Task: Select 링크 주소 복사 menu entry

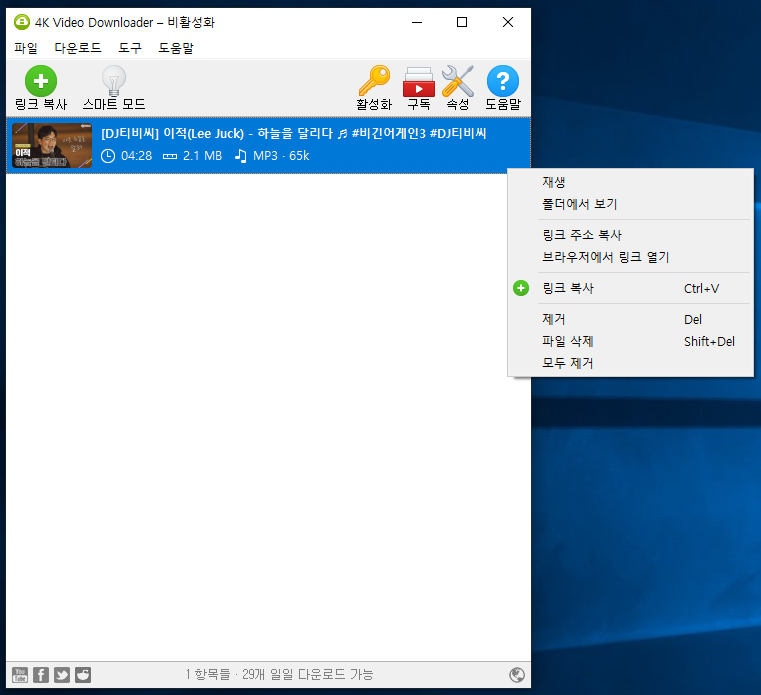Action: [630, 235]
